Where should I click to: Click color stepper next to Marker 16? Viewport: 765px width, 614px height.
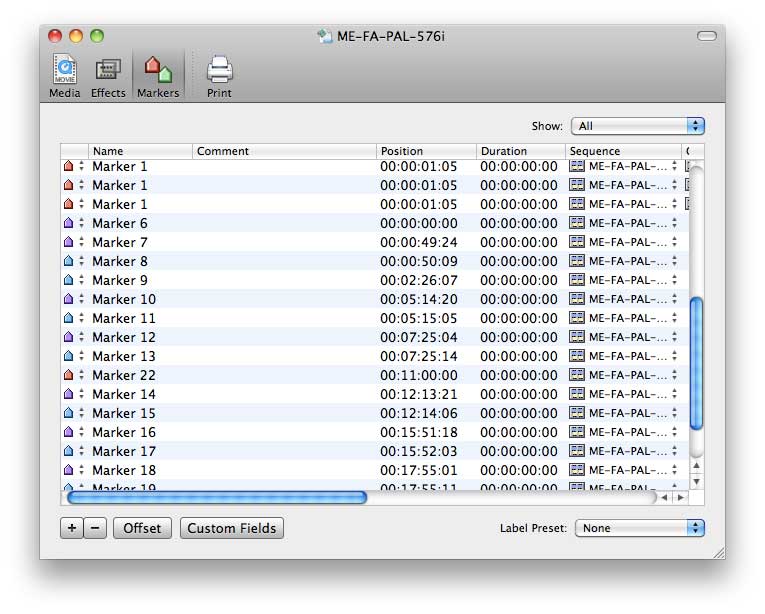pos(81,432)
